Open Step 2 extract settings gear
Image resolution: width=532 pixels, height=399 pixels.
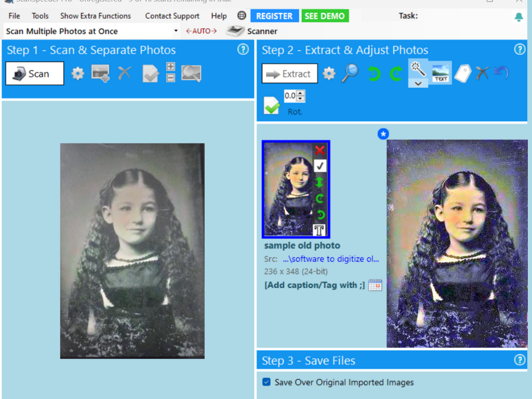pyautogui.click(x=329, y=73)
